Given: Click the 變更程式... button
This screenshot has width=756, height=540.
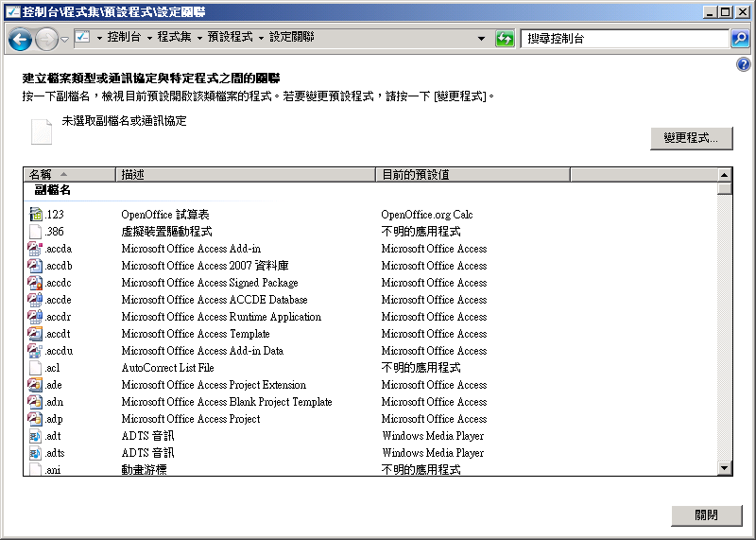Looking at the screenshot, I should (692, 138).
